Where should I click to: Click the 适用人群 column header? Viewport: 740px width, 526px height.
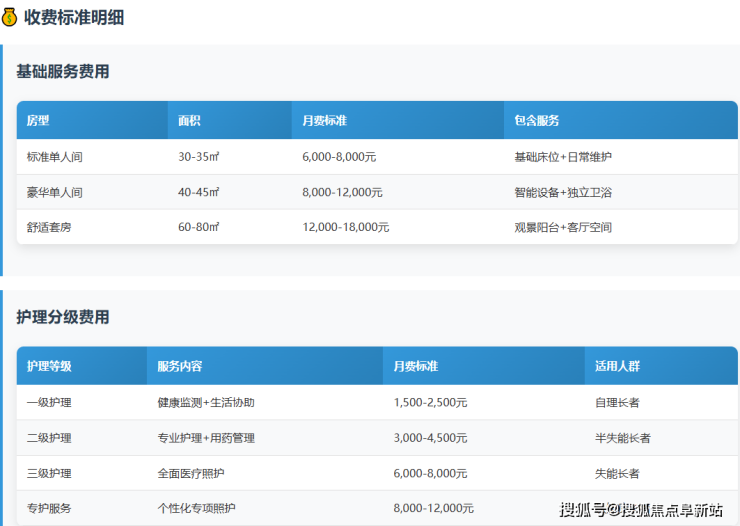click(617, 366)
